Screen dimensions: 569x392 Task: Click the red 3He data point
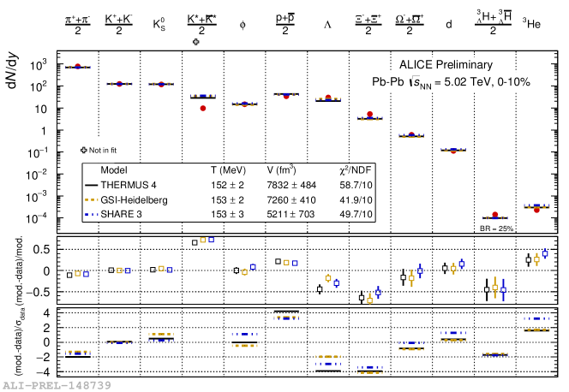coord(536,209)
